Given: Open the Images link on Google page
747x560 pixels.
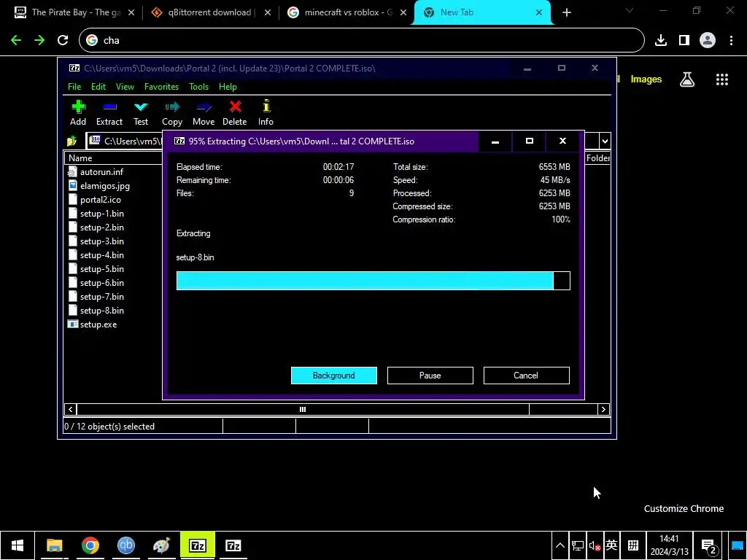Looking at the screenshot, I should (x=646, y=79).
